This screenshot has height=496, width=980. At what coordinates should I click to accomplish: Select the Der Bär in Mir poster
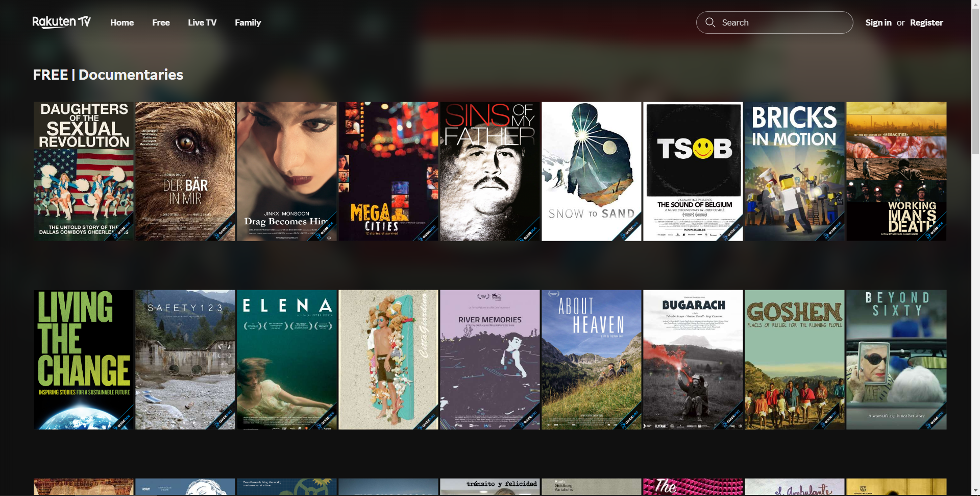point(185,171)
